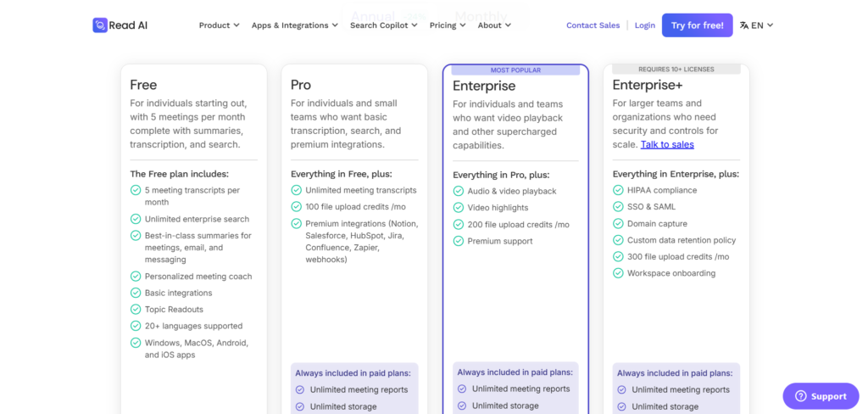
Task: Click the Support chat bubble icon
Action: (x=799, y=396)
